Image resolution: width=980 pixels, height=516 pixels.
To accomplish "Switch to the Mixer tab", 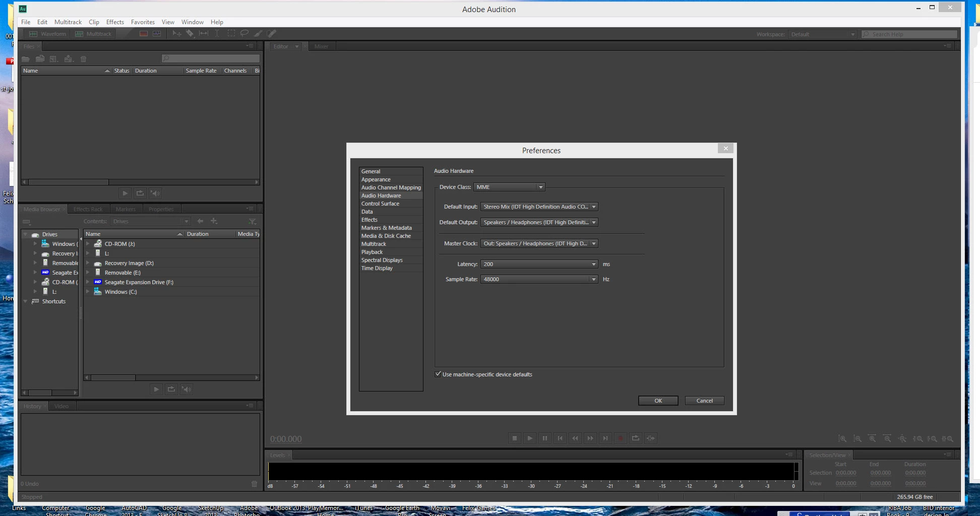I will click(x=321, y=46).
